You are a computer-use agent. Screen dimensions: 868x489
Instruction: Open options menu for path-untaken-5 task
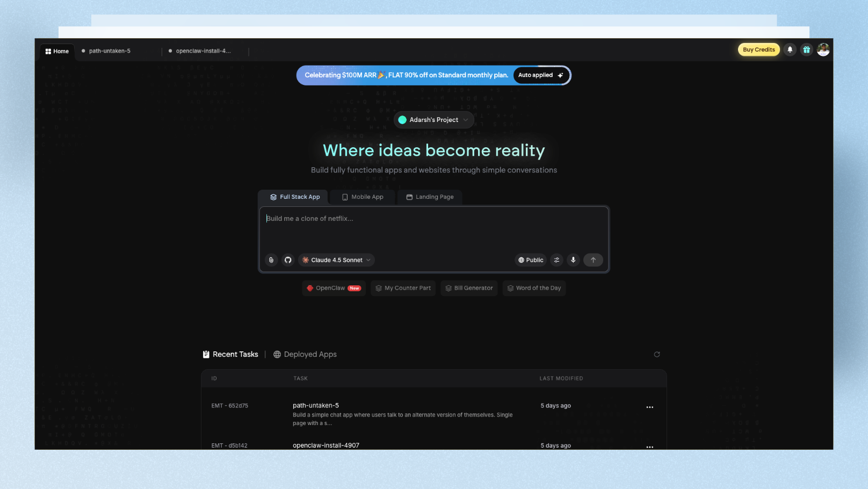649,407
